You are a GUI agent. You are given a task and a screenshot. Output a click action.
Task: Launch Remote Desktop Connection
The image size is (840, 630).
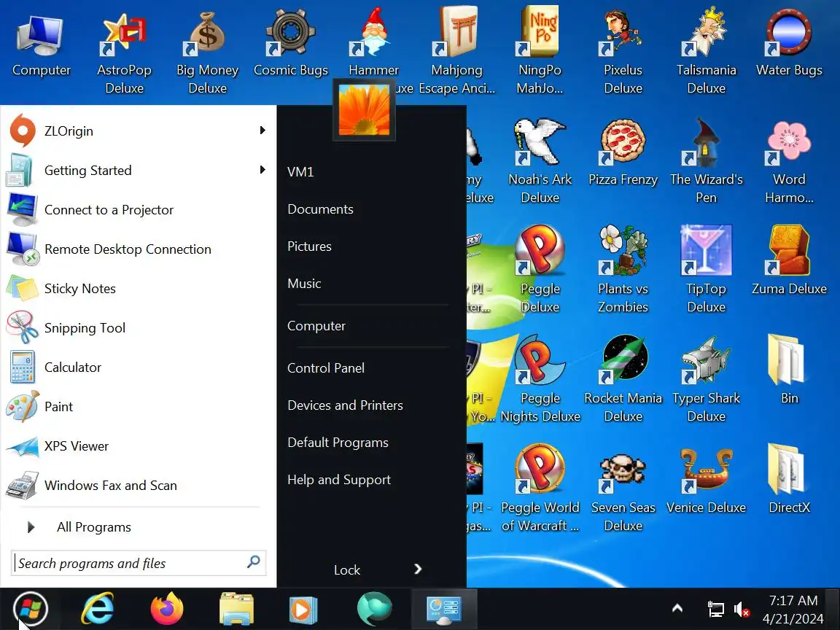pos(137,249)
